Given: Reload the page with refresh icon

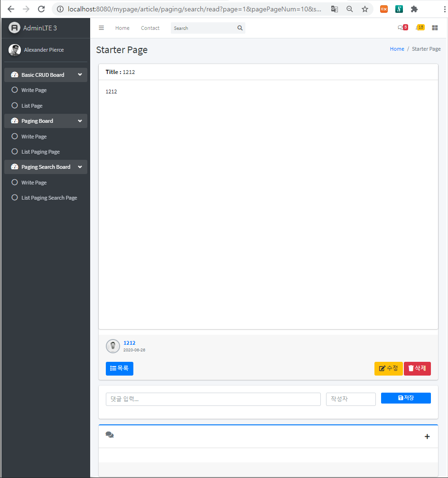Looking at the screenshot, I should coord(41,9).
